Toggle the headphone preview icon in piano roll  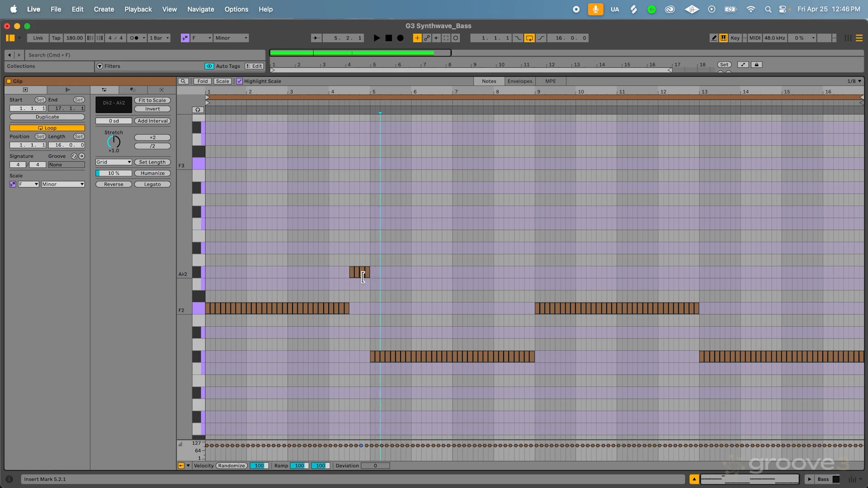click(x=198, y=110)
